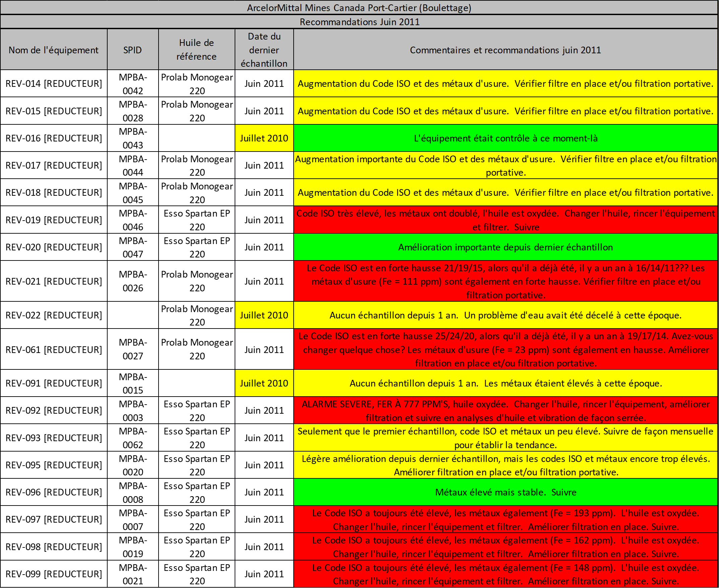Click the comment Seulement que le premier échantillon
719x588 pixels.
[505, 437]
